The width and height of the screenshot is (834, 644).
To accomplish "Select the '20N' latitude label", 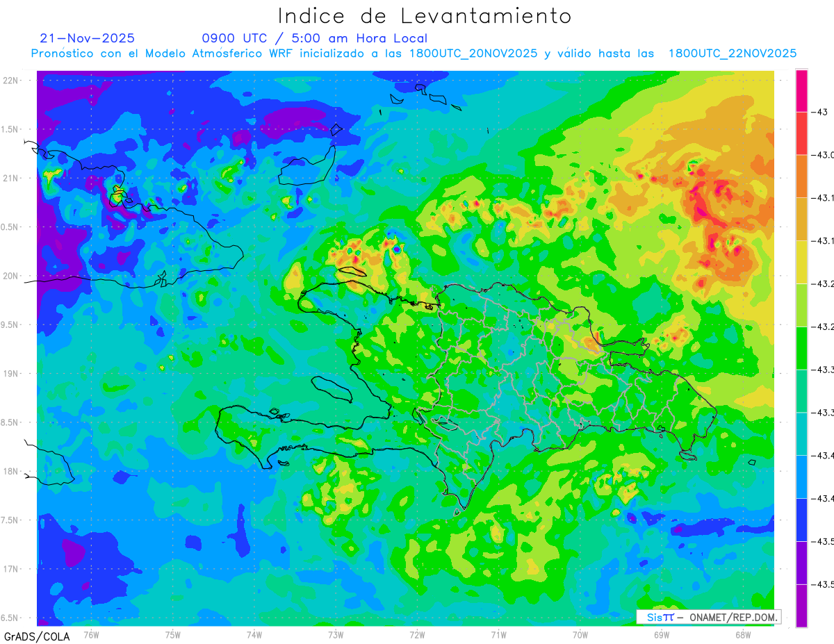I will (10, 276).
